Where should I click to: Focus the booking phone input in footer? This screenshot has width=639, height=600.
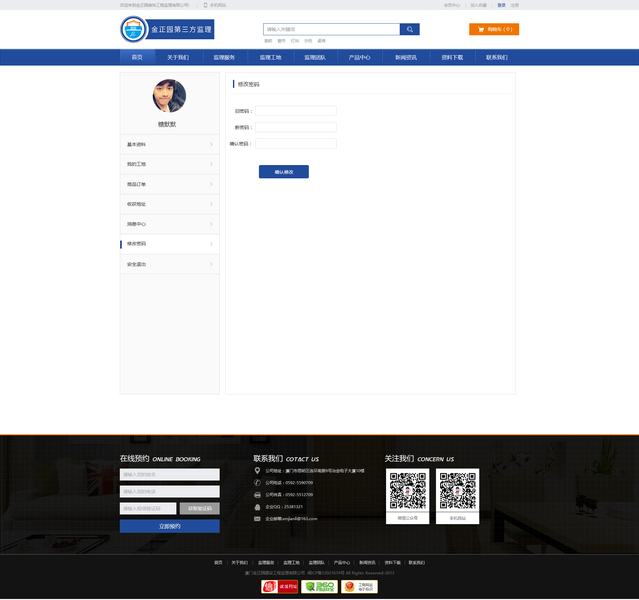coord(170,492)
